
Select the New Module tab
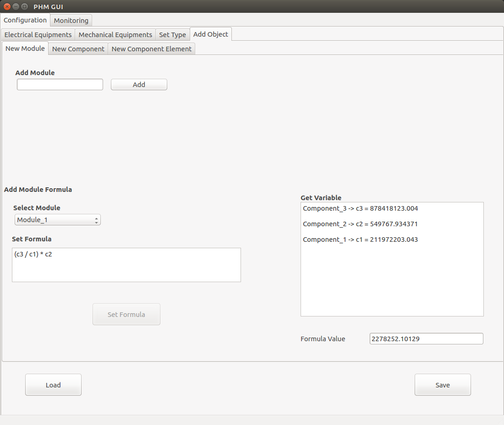click(x=25, y=48)
